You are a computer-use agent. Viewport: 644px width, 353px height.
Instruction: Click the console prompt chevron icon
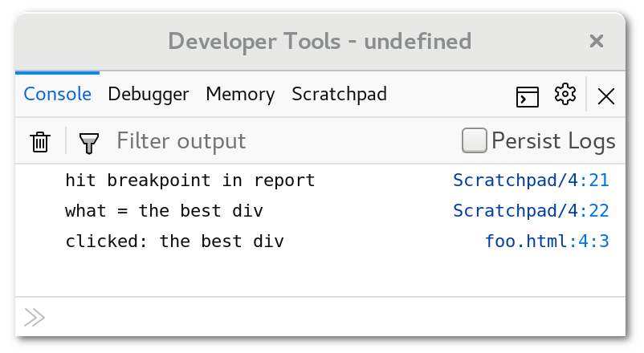[34, 318]
